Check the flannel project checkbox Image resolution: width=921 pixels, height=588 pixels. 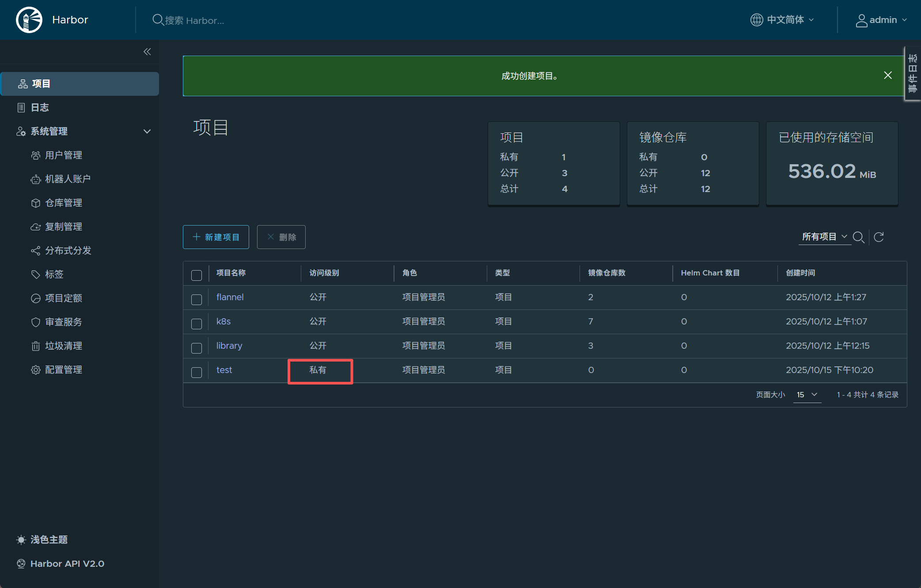click(197, 300)
